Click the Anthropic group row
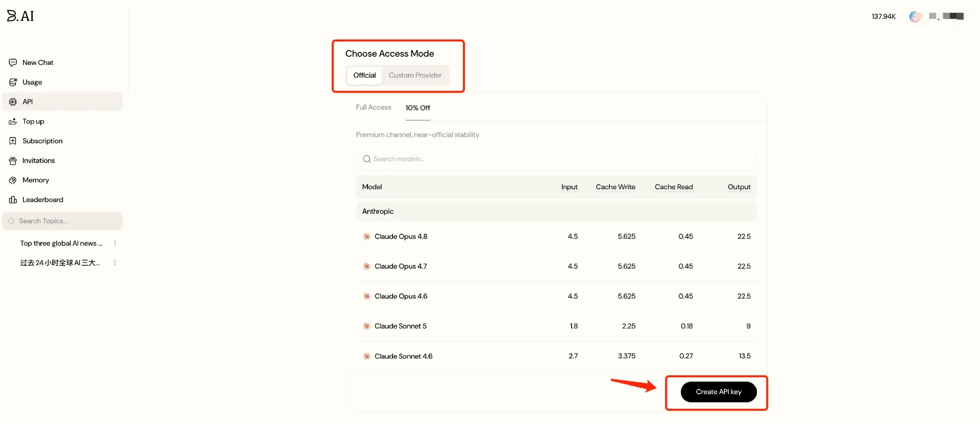Screen dimensions: 980x424 [556, 211]
